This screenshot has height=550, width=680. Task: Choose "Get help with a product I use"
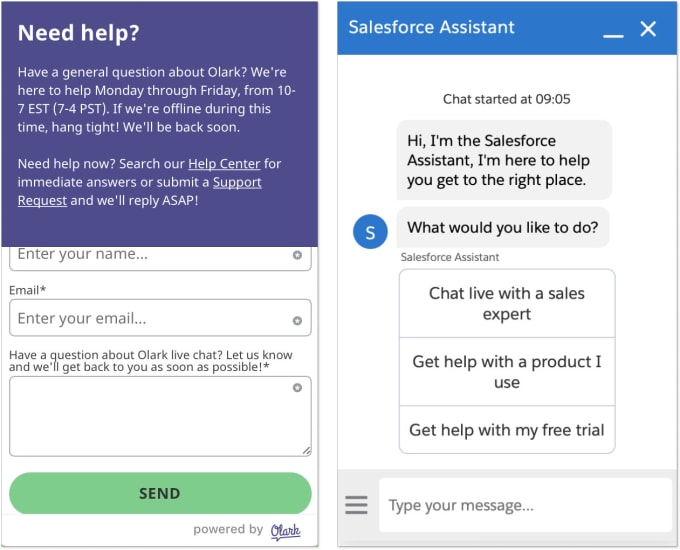507,372
